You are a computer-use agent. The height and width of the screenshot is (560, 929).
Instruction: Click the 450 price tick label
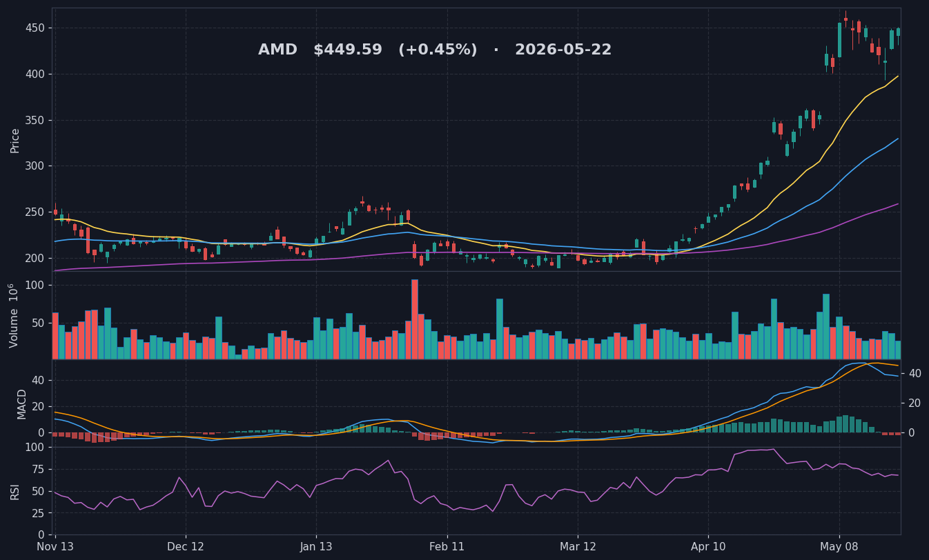pyautogui.click(x=35, y=28)
